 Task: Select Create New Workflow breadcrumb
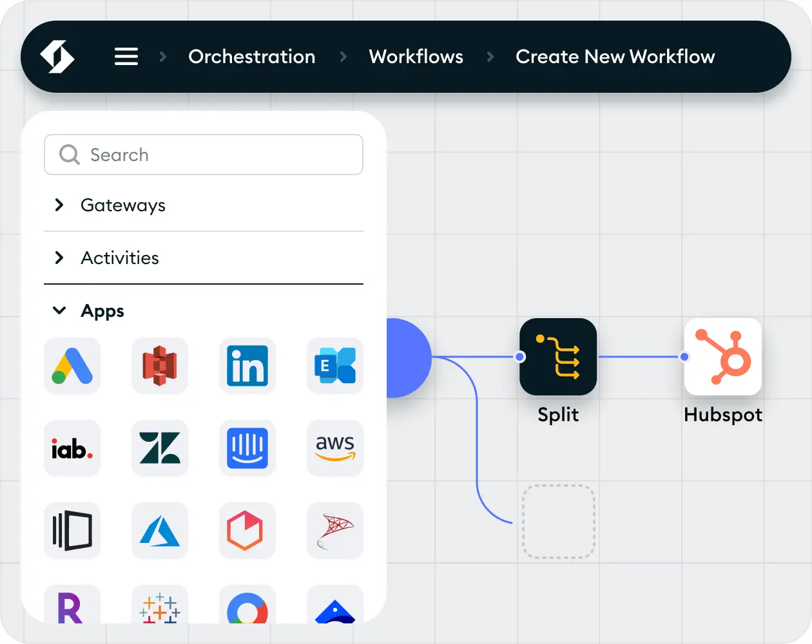615,57
